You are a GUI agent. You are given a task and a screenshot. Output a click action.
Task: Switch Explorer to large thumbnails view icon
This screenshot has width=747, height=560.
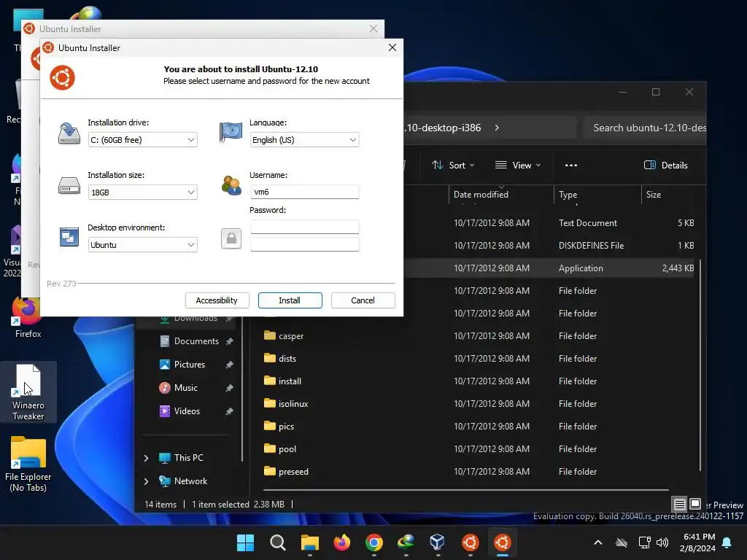pos(695,504)
